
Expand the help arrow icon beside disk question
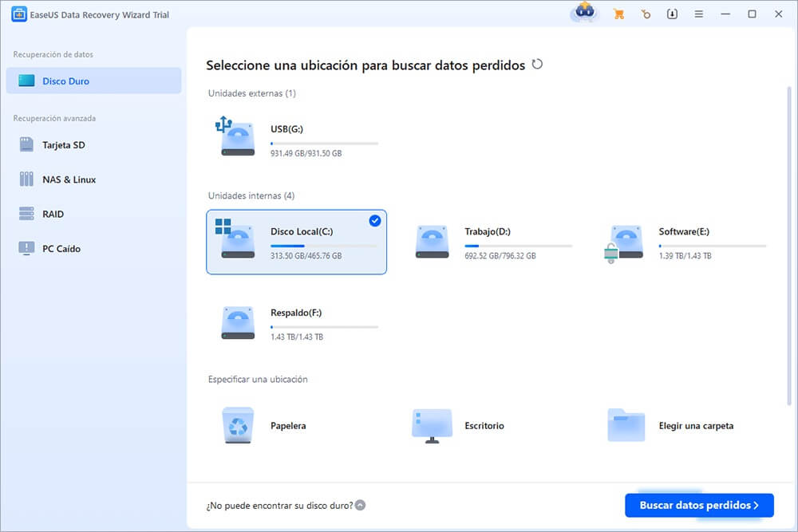click(x=361, y=505)
